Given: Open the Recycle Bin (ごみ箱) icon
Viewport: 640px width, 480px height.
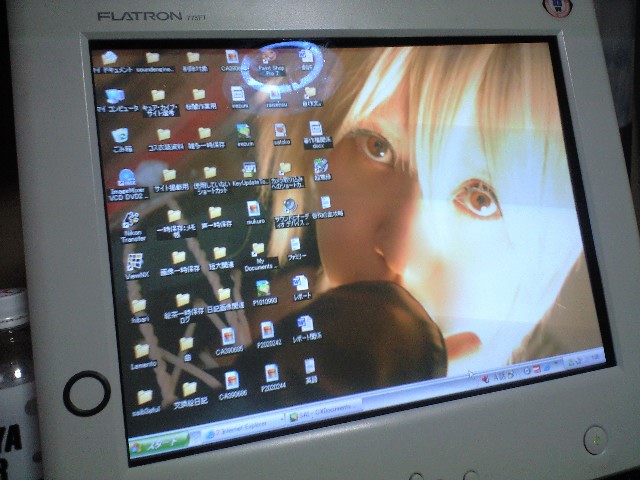Looking at the screenshot, I should [121, 140].
